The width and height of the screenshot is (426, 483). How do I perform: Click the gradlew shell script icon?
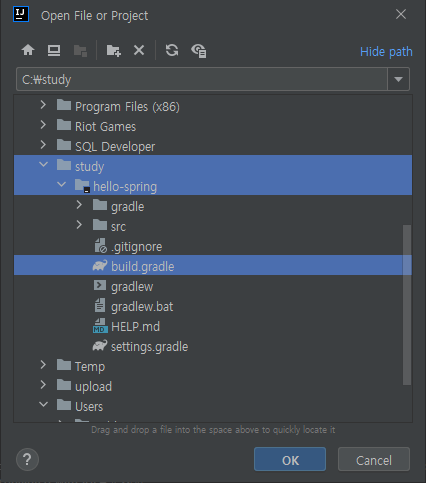point(100,285)
